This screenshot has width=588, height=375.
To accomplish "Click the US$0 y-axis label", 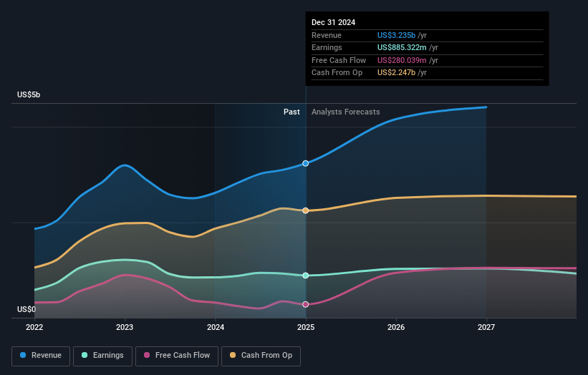I will coord(26,309).
